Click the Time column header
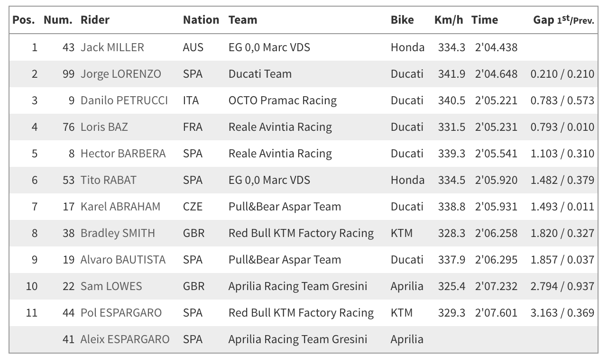Screen dimensions: 608x364 [x=485, y=20]
